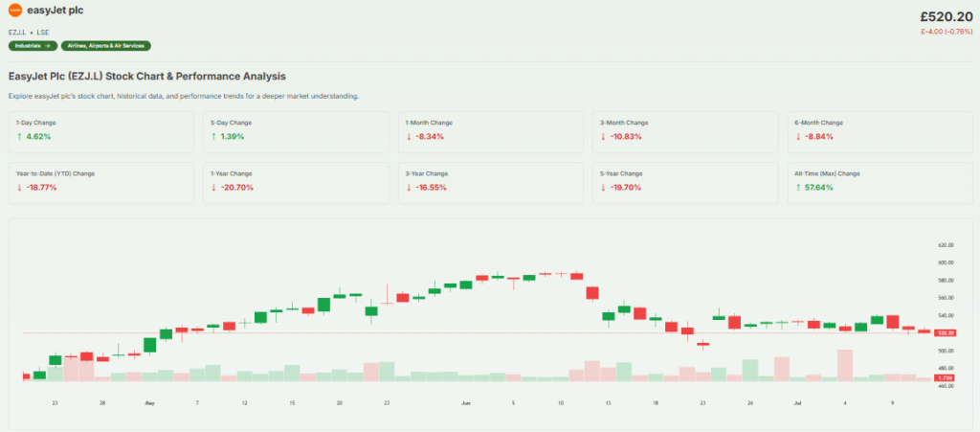Select the 6-Month Change card

pyautogui.click(x=880, y=131)
